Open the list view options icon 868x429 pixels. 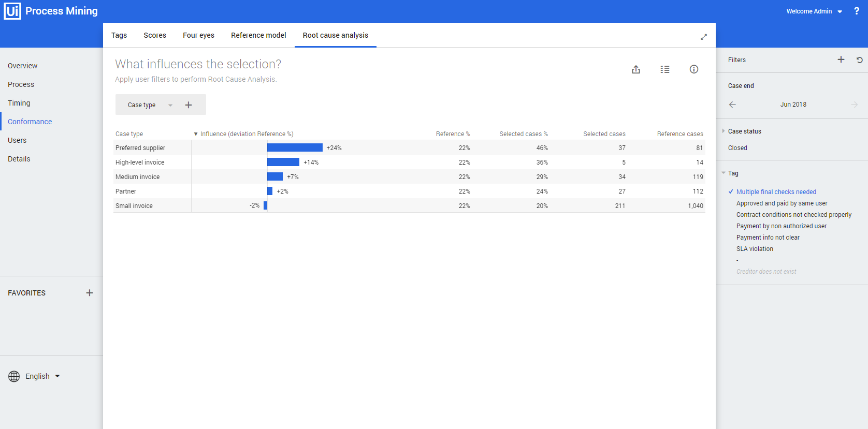[665, 69]
